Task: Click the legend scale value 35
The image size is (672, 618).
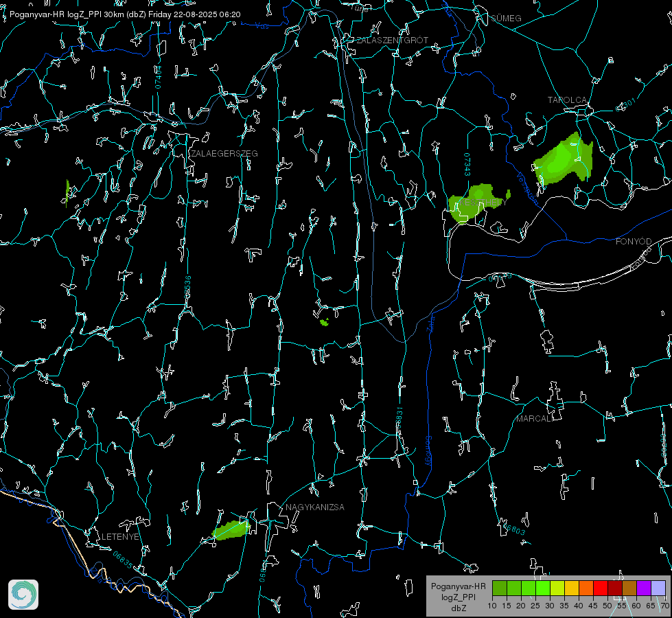Action: (564, 606)
